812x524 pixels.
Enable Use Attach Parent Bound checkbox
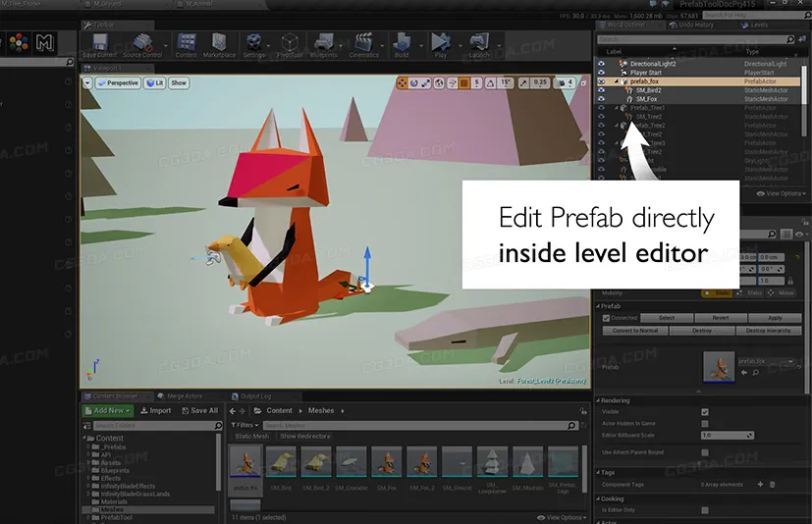705,452
